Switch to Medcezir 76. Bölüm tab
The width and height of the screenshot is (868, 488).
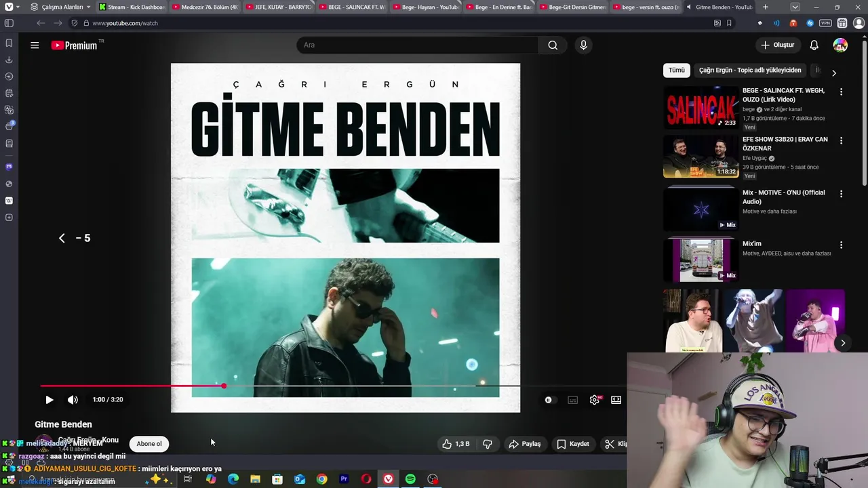(x=205, y=7)
